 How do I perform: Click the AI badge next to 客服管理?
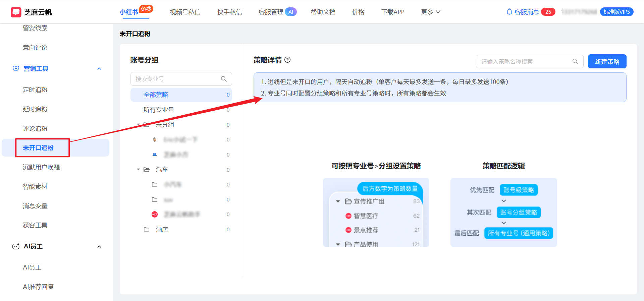click(291, 12)
